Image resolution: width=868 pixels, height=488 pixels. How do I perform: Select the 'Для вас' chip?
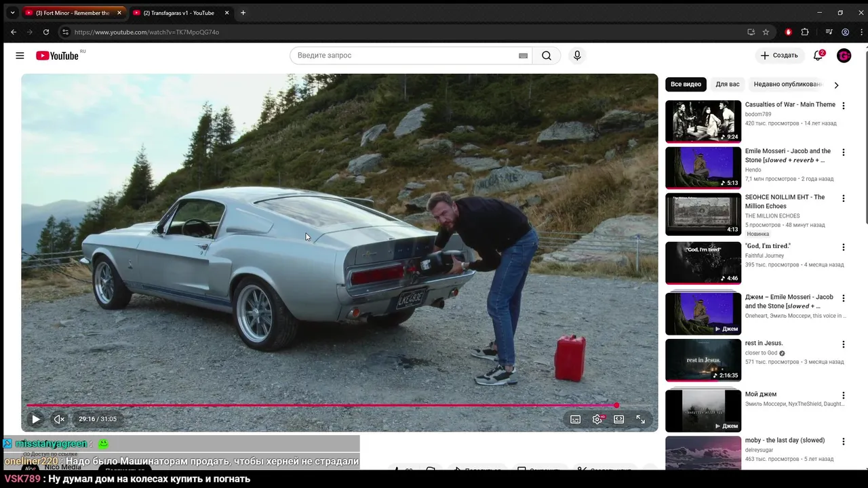pos(727,84)
